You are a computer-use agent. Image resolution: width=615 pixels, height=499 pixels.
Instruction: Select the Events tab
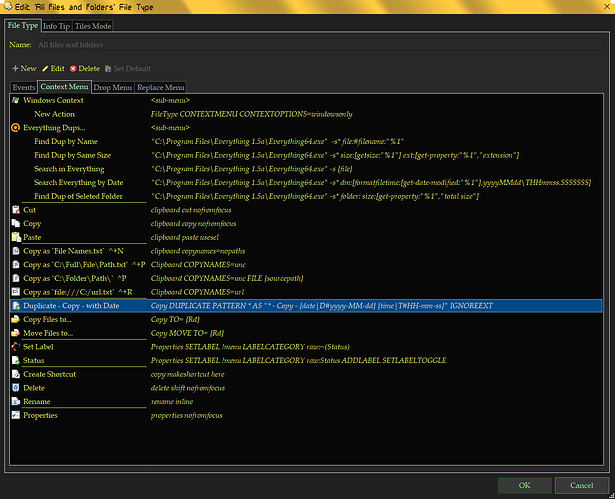24,88
